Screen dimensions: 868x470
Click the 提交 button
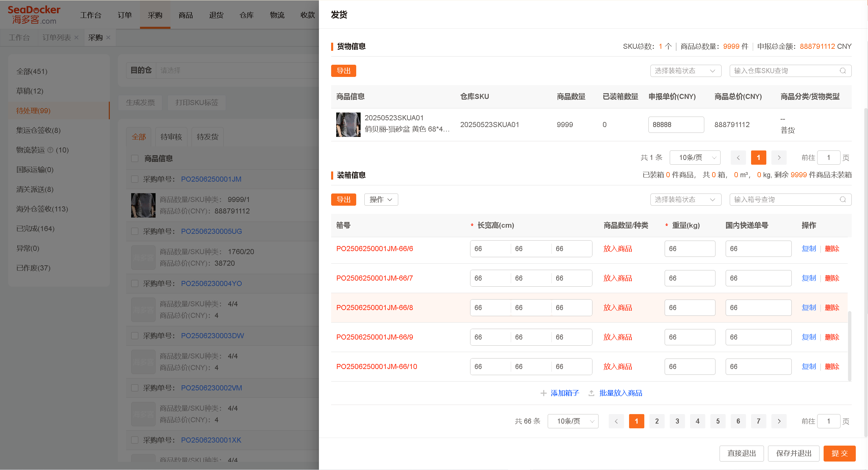point(840,453)
